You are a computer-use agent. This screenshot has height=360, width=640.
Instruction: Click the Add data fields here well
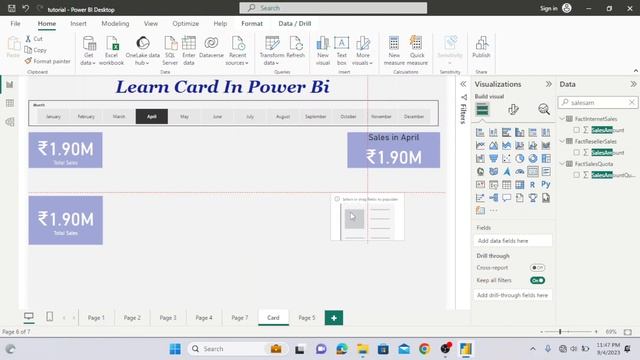[513, 241]
